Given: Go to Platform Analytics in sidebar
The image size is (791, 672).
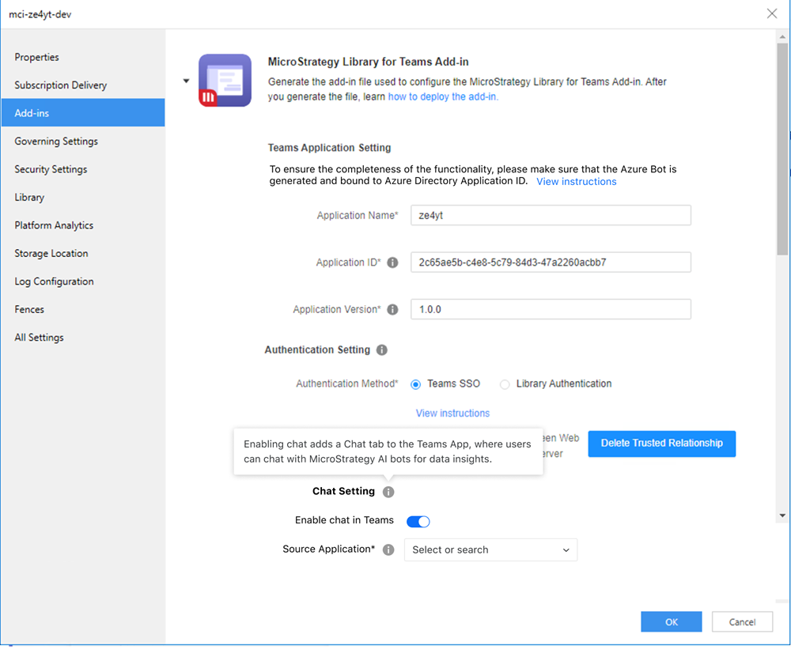Looking at the screenshot, I should pos(54,225).
